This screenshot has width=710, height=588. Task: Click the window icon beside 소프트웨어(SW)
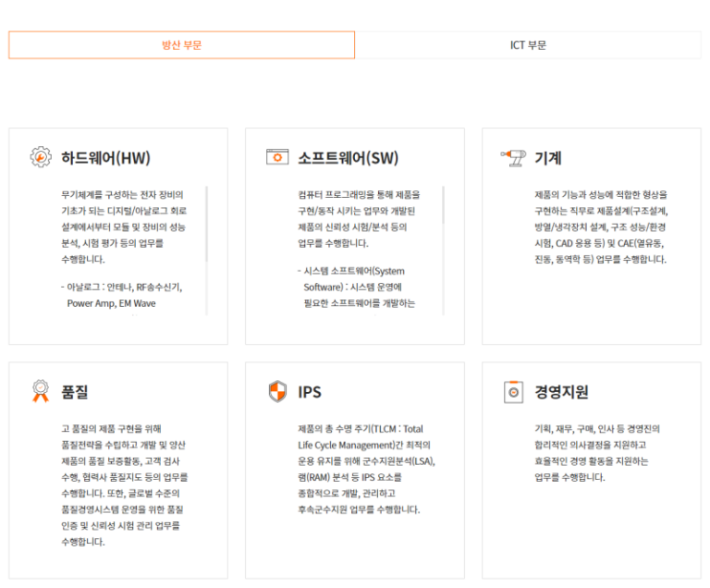click(277, 157)
